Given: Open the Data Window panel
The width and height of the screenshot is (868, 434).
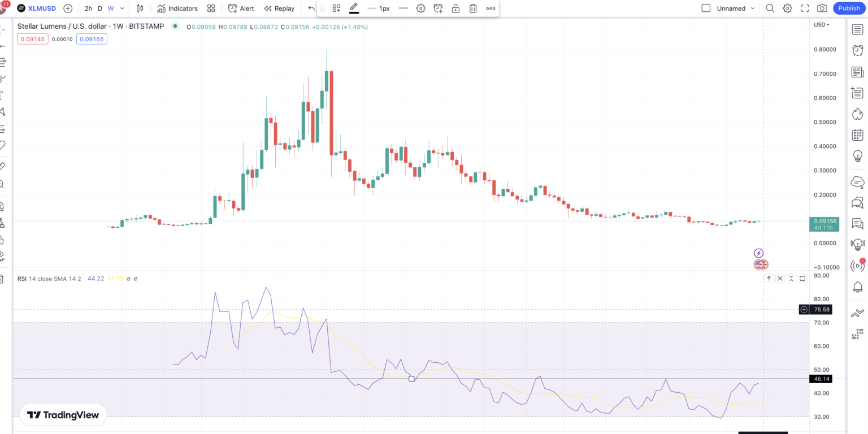Looking at the screenshot, I should tap(857, 93).
